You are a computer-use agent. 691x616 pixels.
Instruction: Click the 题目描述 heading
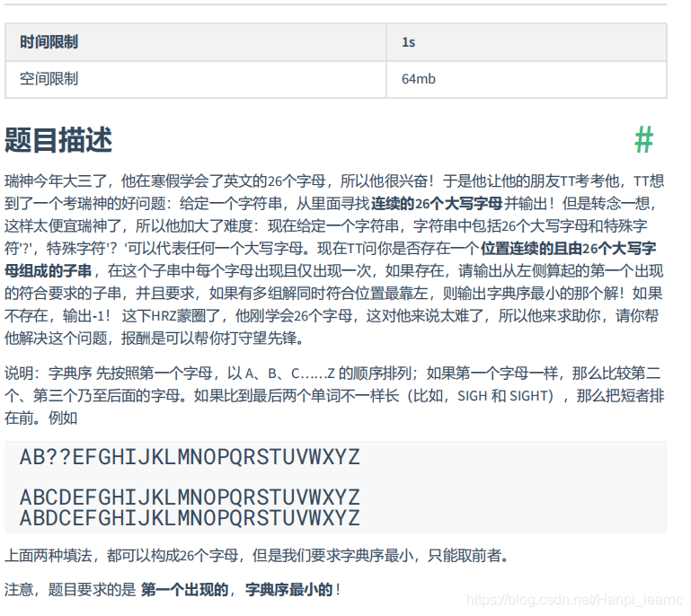point(58,140)
